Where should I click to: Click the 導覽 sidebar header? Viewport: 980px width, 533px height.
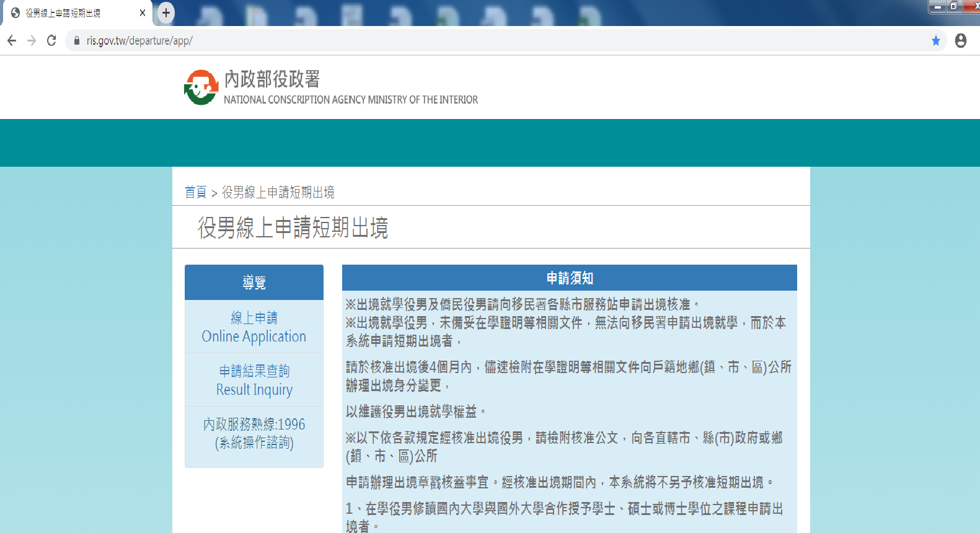click(x=254, y=283)
